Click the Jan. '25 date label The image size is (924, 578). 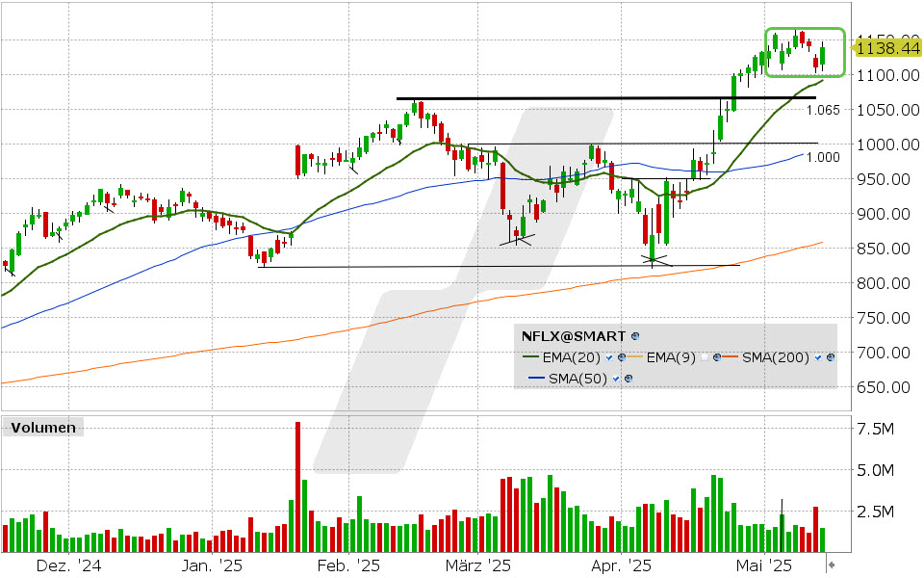click(212, 566)
